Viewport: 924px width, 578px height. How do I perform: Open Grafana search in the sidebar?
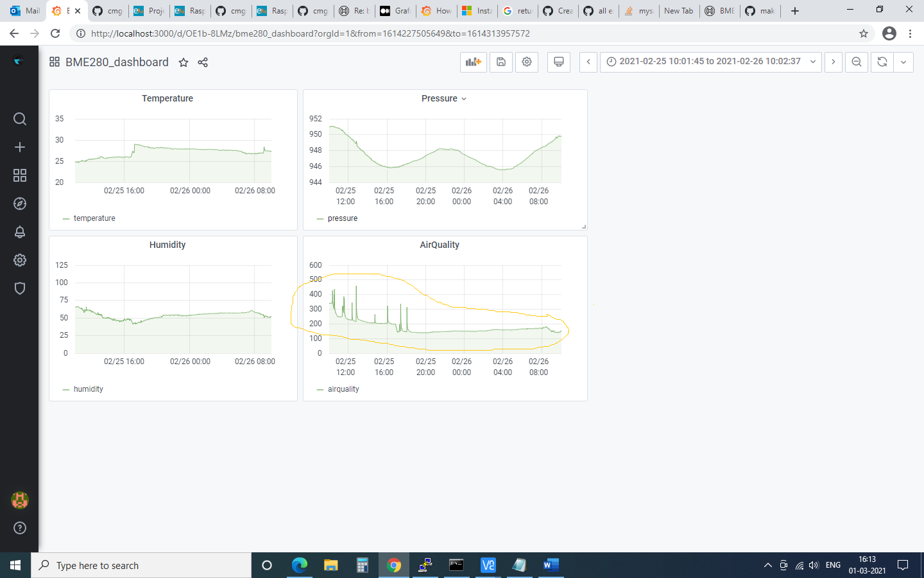[19, 119]
